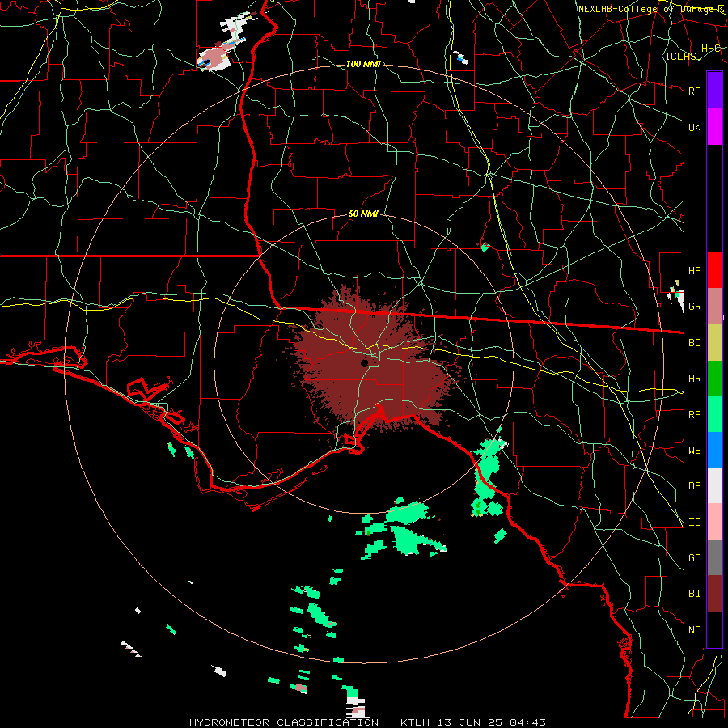Click the ND legend label text
Viewport: 728px width, 728px height.
[694, 630]
